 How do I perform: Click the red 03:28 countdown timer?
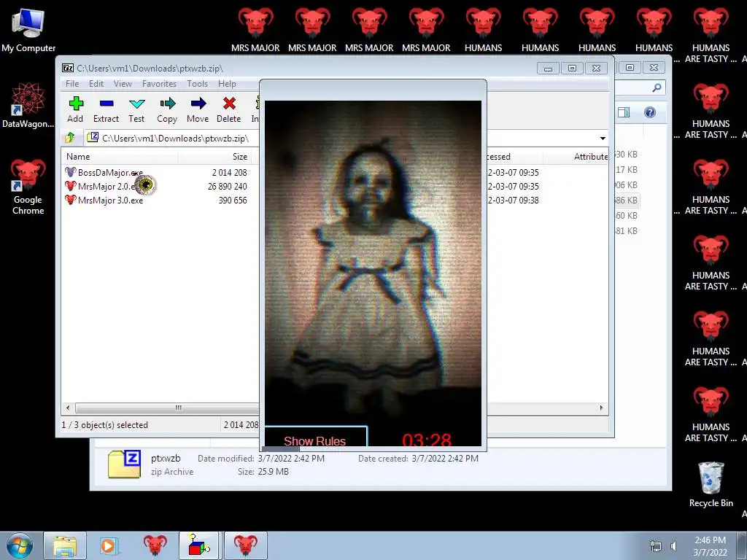[426, 440]
